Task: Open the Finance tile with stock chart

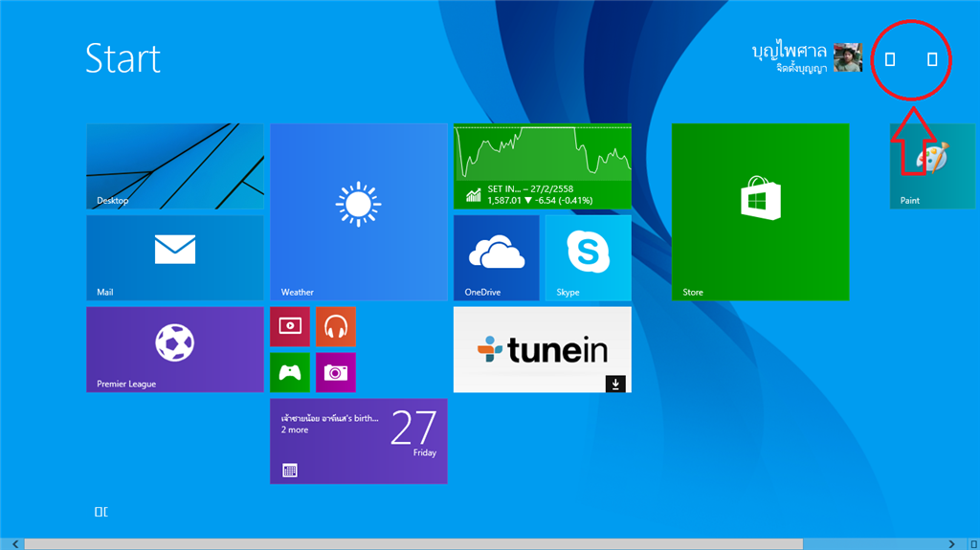Action: (x=543, y=166)
